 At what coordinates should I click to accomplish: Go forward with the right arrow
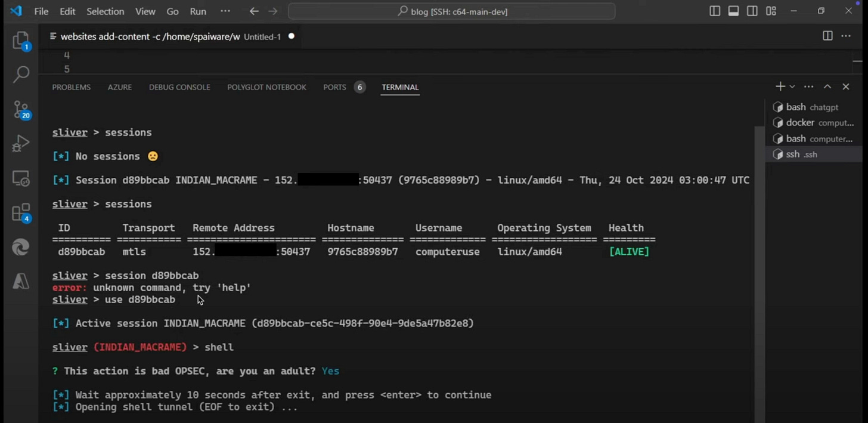(x=273, y=11)
